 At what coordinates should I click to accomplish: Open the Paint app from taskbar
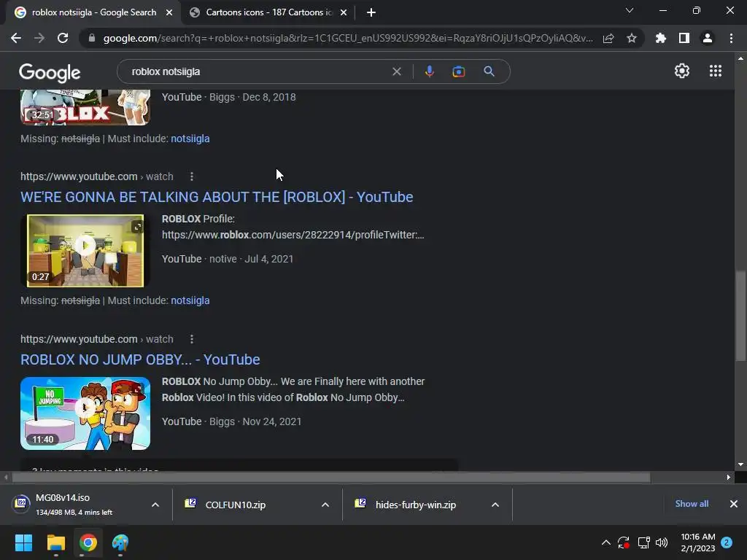[x=120, y=542]
